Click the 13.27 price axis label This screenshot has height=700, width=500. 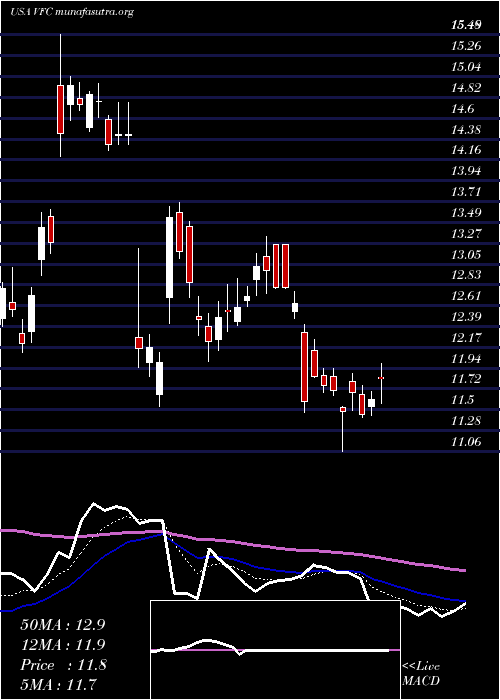tap(466, 233)
